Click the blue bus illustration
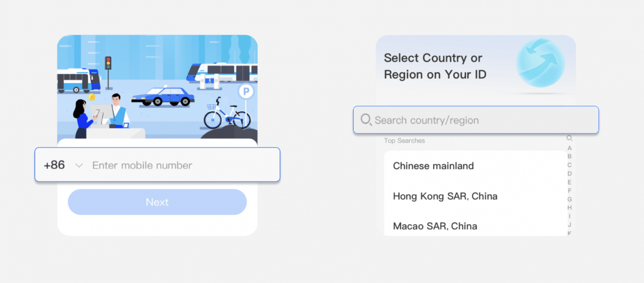The image size is (644, 283). [78, 81]
